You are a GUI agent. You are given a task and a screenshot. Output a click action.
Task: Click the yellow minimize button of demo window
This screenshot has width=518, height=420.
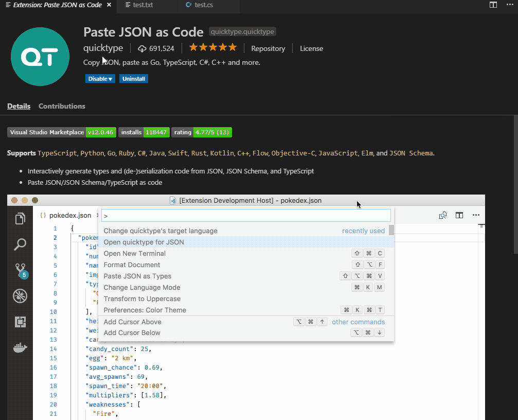(x=25, y=200)
